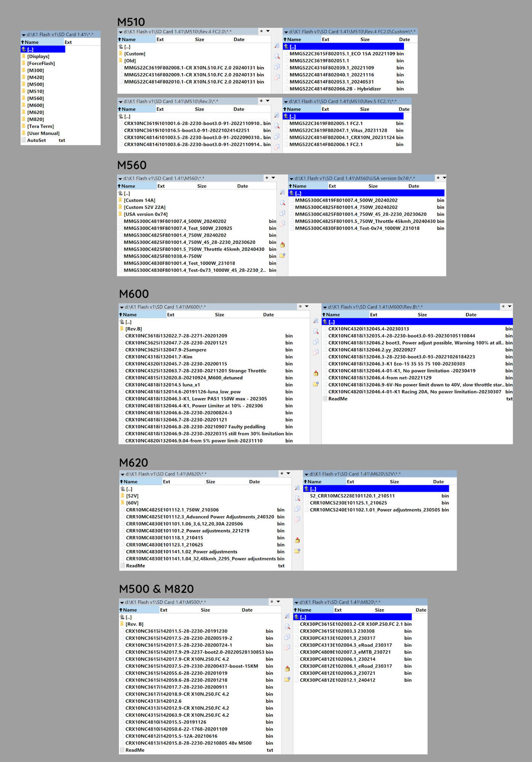This screenshot has width=532, height=762.
Task: Go up via [..] in M620 52V panel
Action: click(313, 489)
